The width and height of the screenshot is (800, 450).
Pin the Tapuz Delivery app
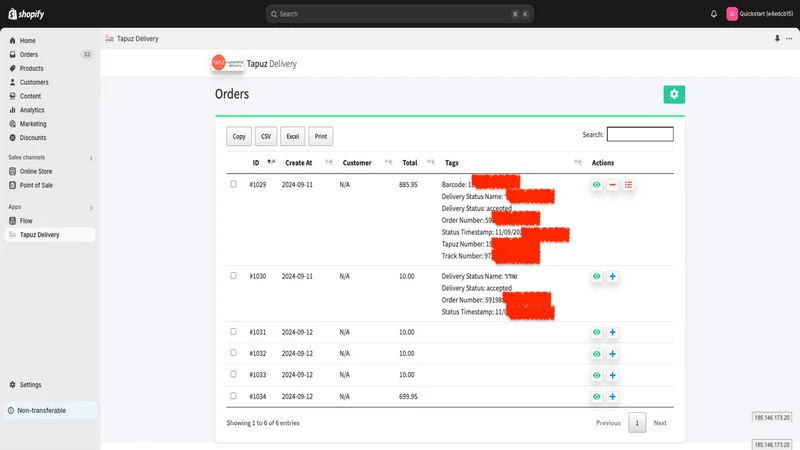(777, 39)
